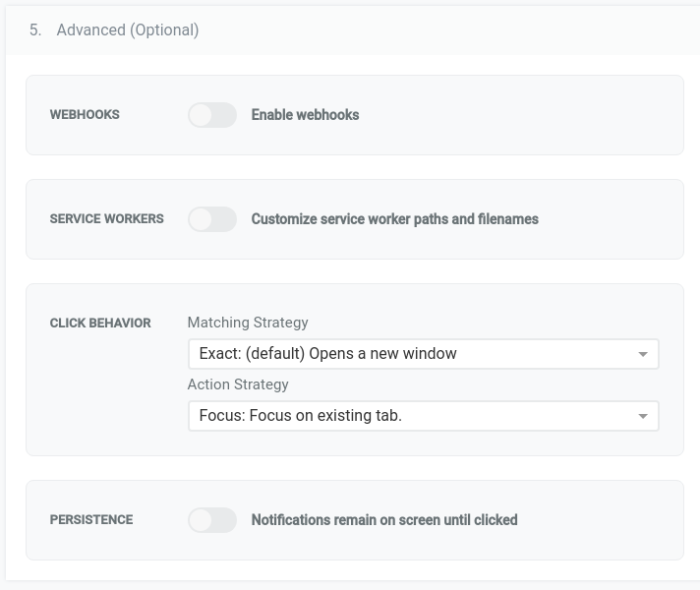Click the "Notifications remain on screen until clicked" label
Screen dimensions: 700x590
[x=383, y=520]
